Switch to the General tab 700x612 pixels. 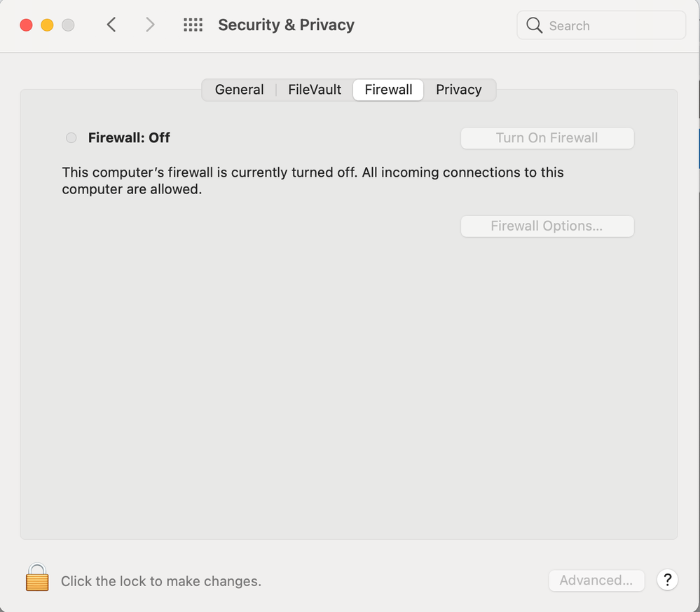pyautogui.click(x=239, y=90)
